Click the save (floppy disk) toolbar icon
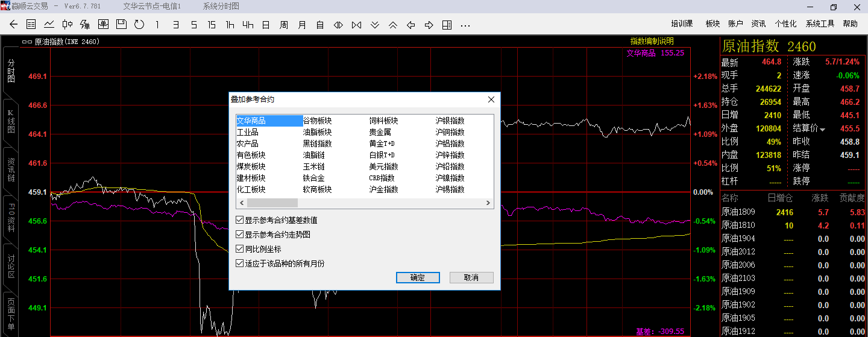Viewport: 868px width, 337px height. [121, 25]
